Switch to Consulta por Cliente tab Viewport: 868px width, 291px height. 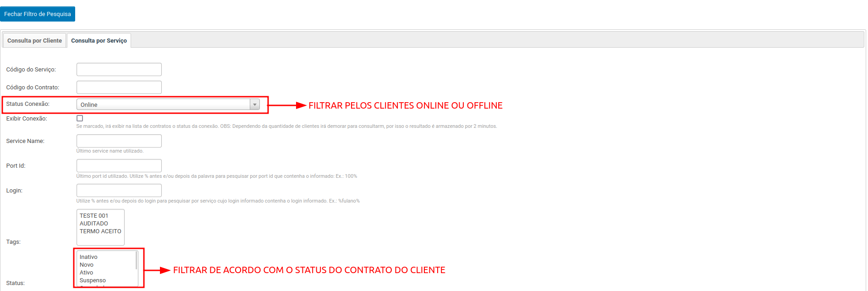coord(34,41)
